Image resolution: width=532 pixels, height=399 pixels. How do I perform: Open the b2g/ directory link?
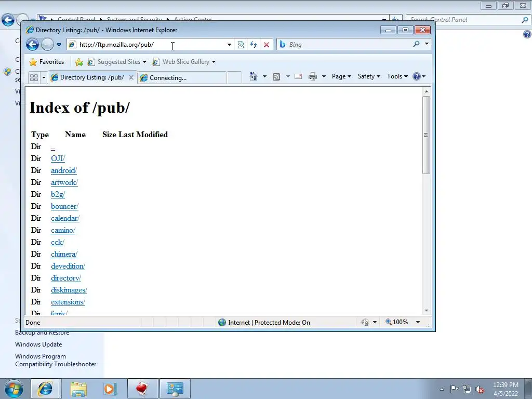(58, 194)
